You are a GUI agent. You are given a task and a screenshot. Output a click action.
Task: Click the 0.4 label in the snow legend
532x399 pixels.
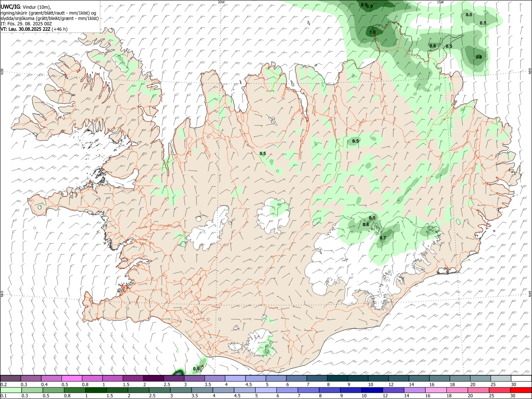tap(44, 384)
